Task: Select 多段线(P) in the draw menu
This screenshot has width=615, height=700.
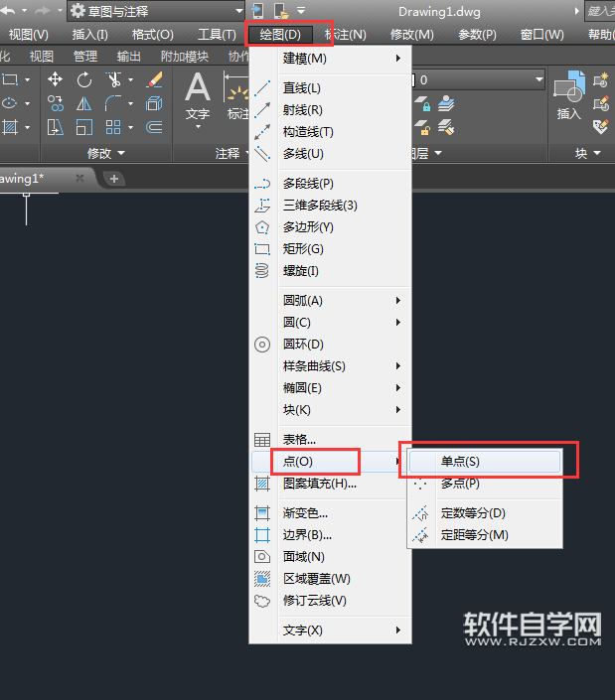Action: click(x=331, y=184)
